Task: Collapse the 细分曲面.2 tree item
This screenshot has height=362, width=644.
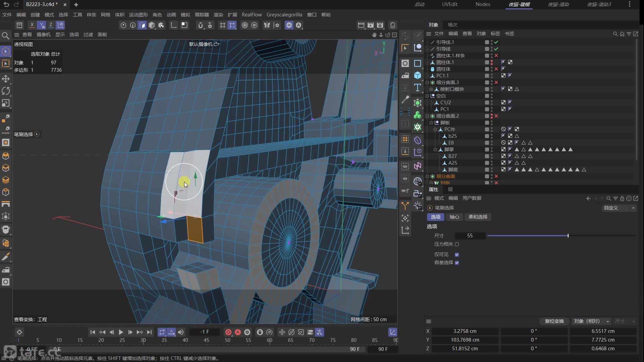Action: click(427, 116)
